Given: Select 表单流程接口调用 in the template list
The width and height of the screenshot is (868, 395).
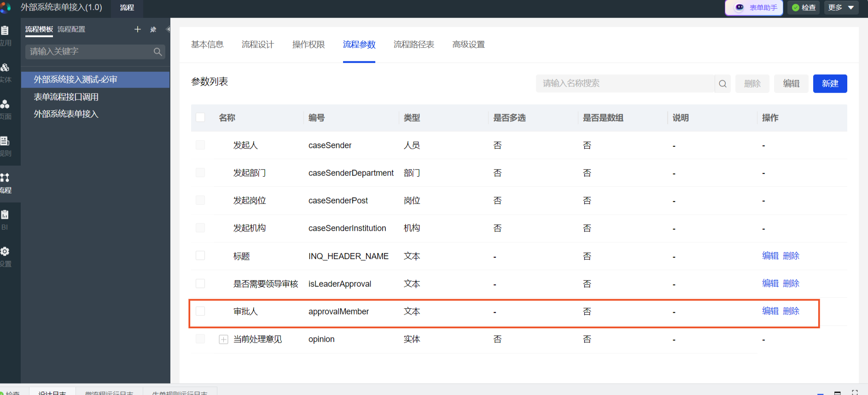Looking at the screenshot, I should 66,97.
